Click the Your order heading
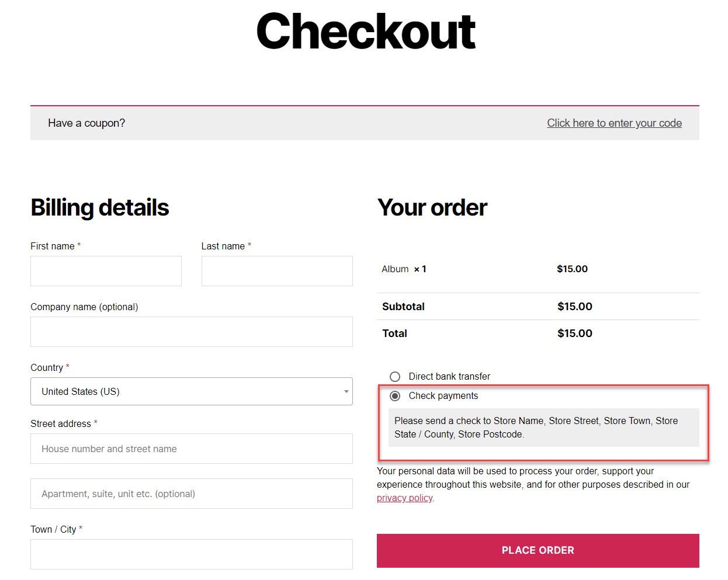Screen dimensions: 728x580 pyautogui.click(x=432, y=207)
